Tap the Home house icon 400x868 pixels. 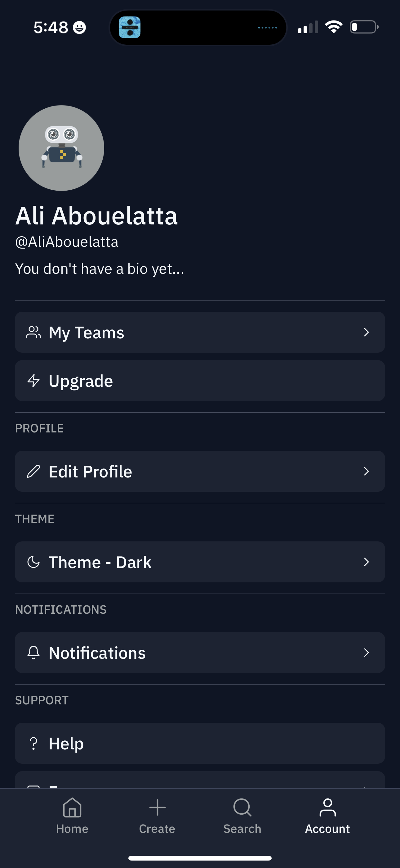coord(72,808)
